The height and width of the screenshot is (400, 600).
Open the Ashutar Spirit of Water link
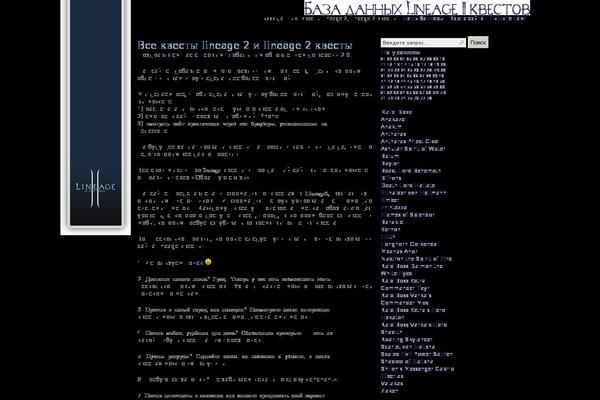[413, 149]
